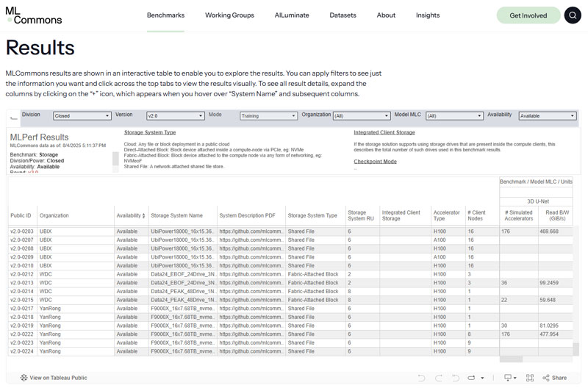The height and width of the screenshot is (388, 588).
Task: Go to the Working Groups menu
Action: (229, 15)
